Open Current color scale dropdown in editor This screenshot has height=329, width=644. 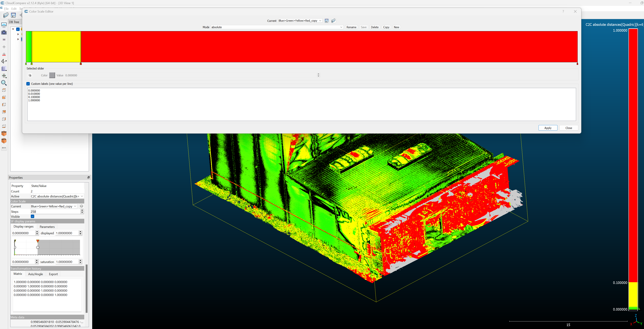pos(300,21)
